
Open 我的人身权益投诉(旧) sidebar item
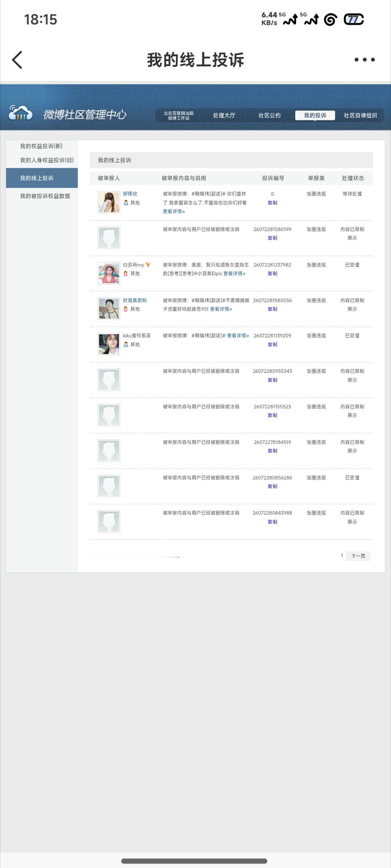(47, 160)
